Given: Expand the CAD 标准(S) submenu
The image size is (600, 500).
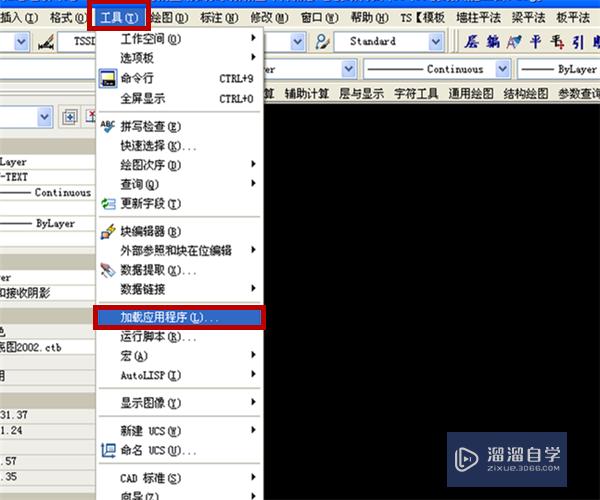Looking at the screenshot, I should 179,478.
